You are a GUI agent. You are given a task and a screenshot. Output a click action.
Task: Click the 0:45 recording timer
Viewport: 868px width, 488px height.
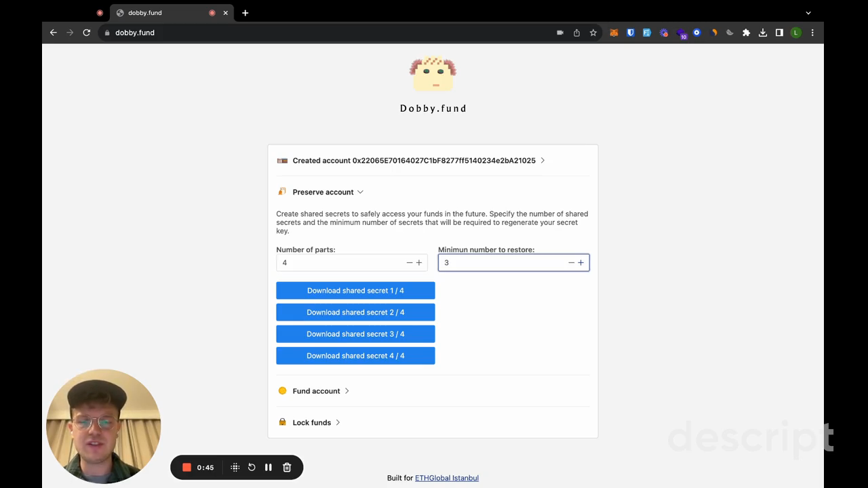point(205,468)
